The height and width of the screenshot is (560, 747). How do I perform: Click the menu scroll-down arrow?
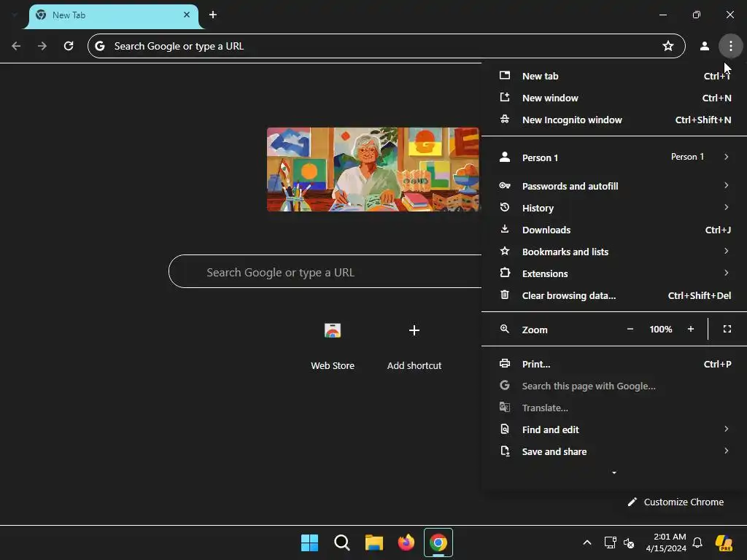point(614,472)
